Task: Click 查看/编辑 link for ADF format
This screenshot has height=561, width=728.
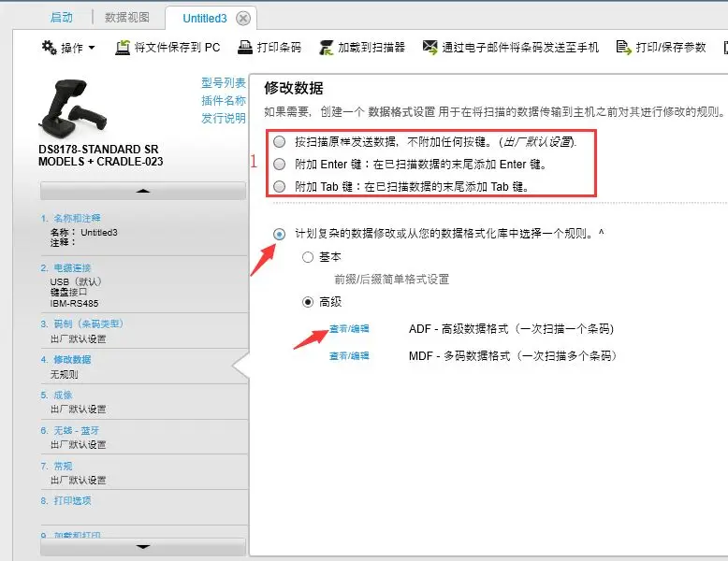Action: coord(349,329)
